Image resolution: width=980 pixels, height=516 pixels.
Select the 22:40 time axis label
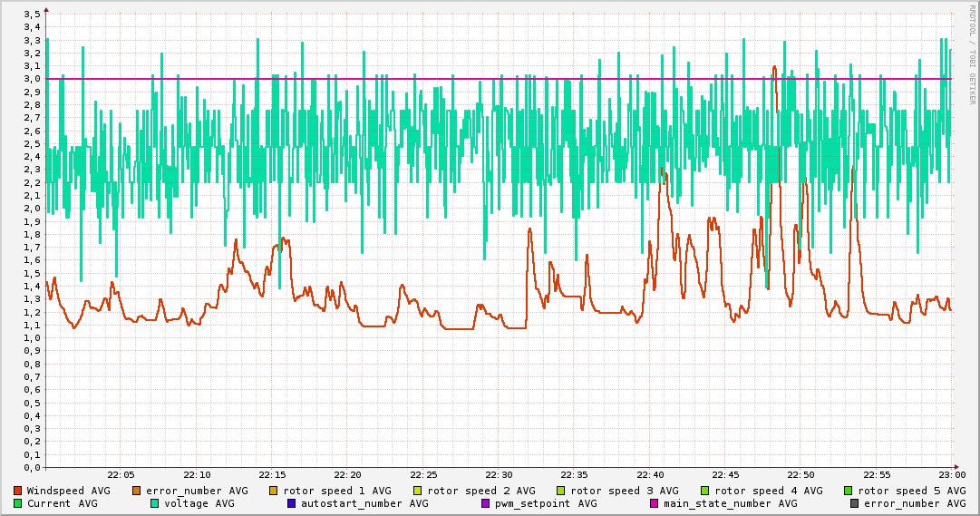[x=650, y=475]
